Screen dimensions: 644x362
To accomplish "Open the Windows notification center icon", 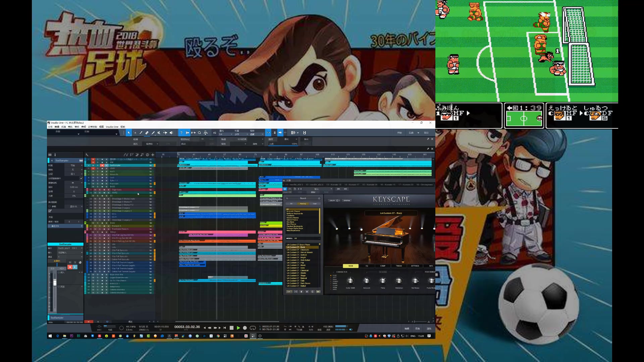I will (x=429, y=336).
